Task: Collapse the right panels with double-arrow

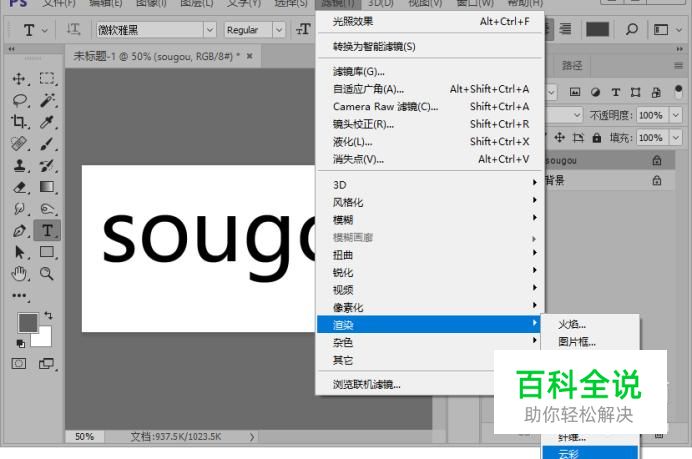Action: point(679,49)
